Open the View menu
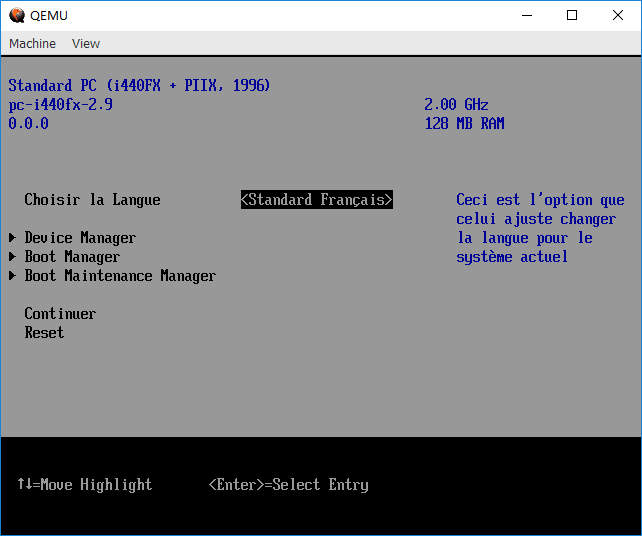Screen dimensions: 642x536 click(86, 43)
